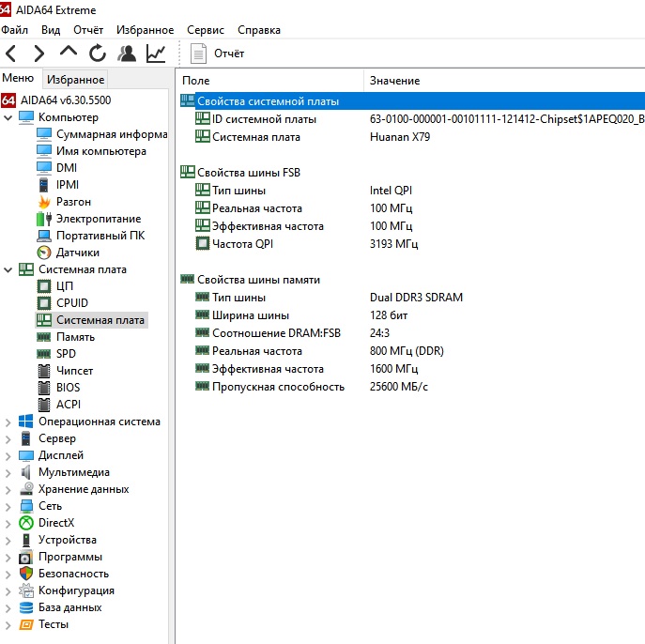Collapse the Компьютер tree node
This screenshot has height=644, width=645.
8,117
